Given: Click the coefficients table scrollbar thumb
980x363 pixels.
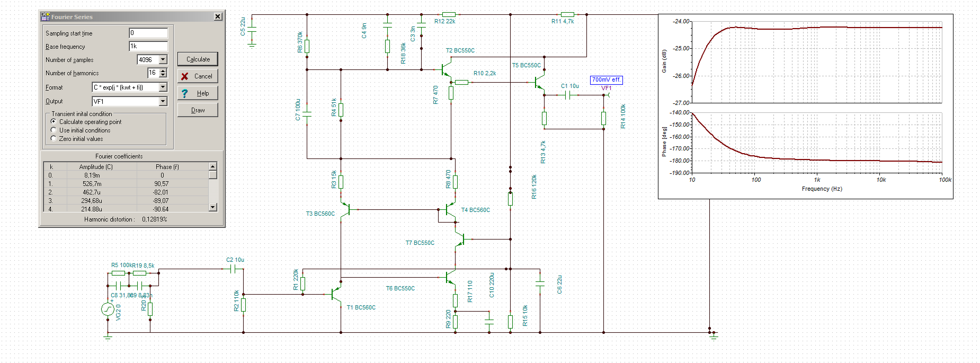Looking at the screenshot, I should coord(213,174).
